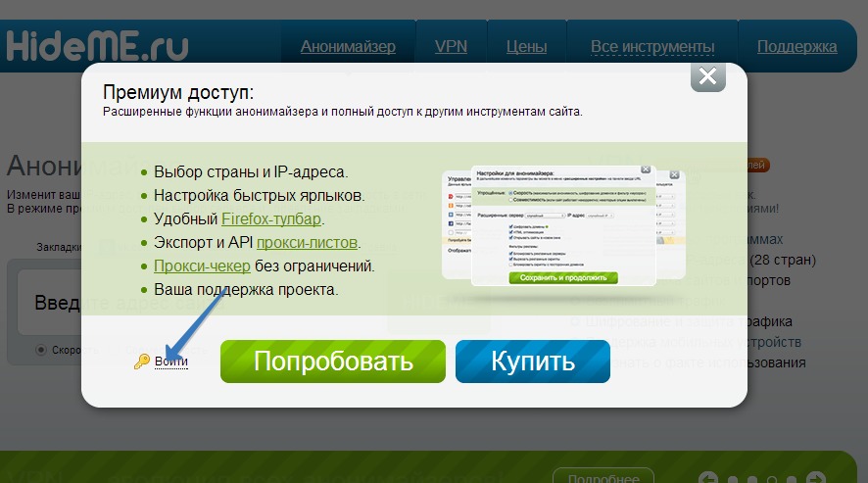This screenshot has height=483, width=868.
Task: Open the Прокси-чекер link
Action: 202,266
